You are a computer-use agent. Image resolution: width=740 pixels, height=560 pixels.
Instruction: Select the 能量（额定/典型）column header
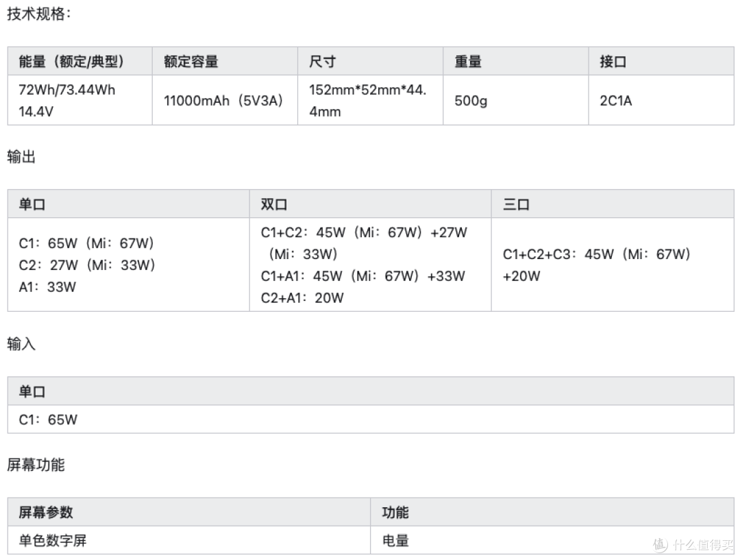click(79, 62)
